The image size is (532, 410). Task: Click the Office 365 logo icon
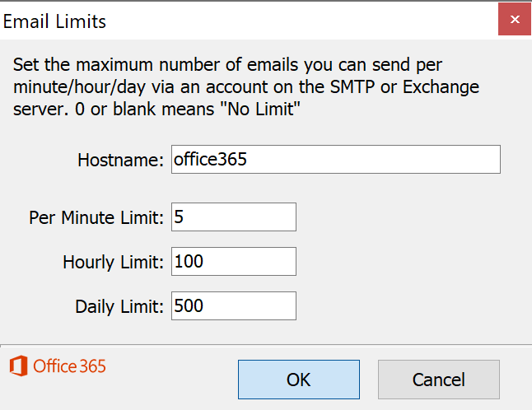[x=19, y=366]
